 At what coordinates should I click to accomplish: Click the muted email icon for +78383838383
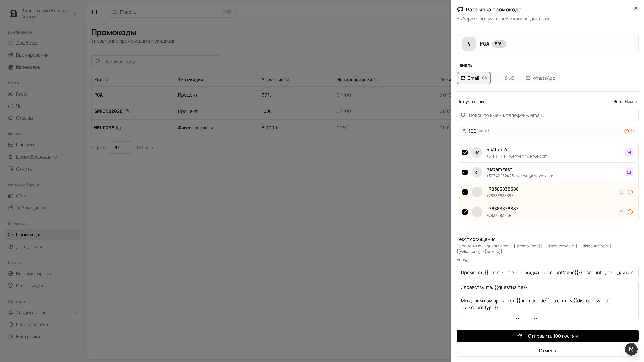click(x=621, y=212)
